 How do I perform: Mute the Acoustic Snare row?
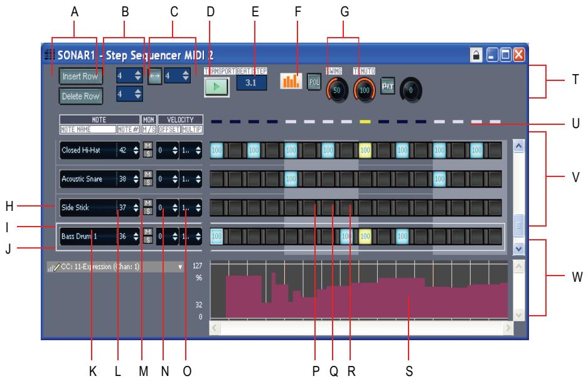148,174
